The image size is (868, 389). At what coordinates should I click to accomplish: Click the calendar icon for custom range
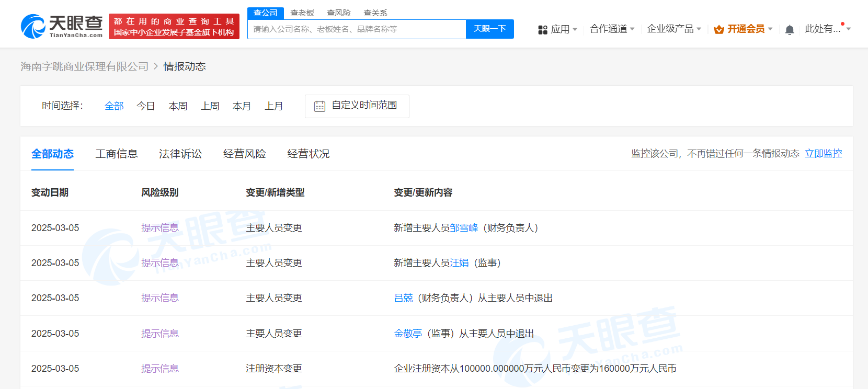pyautogui.click(x=319, y=106)
